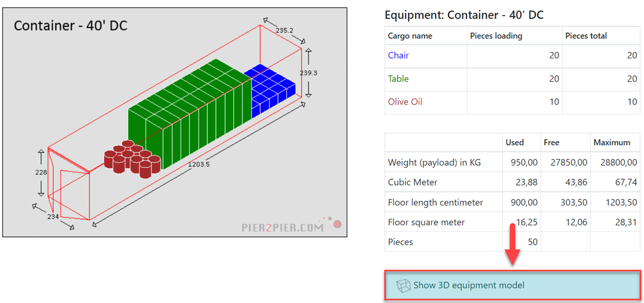Click the Free column header
Image resolution: width=644 pixels, height=303 pixels.
[551, 143]
